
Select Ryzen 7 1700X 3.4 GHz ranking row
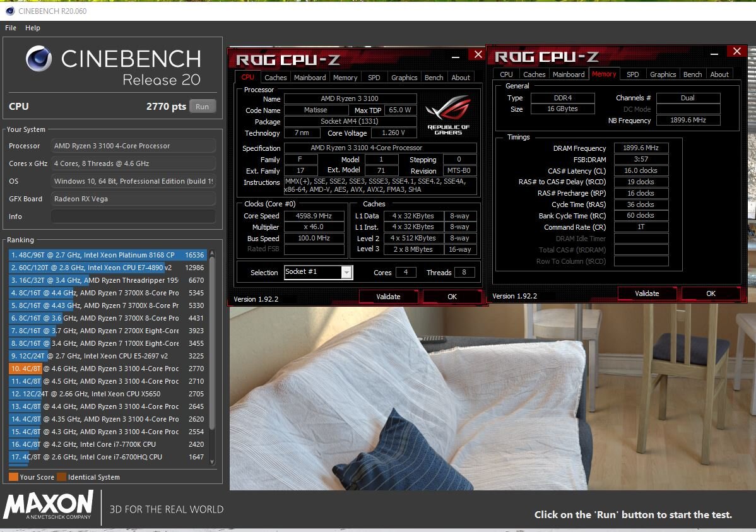point(107,343)
